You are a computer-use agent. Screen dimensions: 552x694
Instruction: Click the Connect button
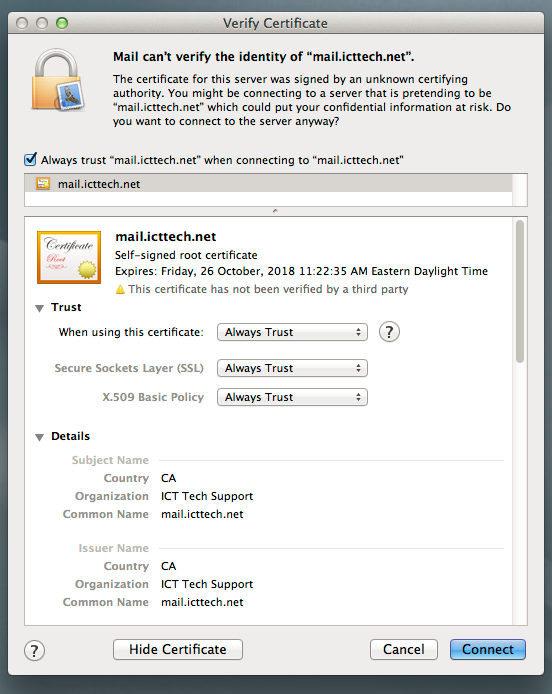488,649
